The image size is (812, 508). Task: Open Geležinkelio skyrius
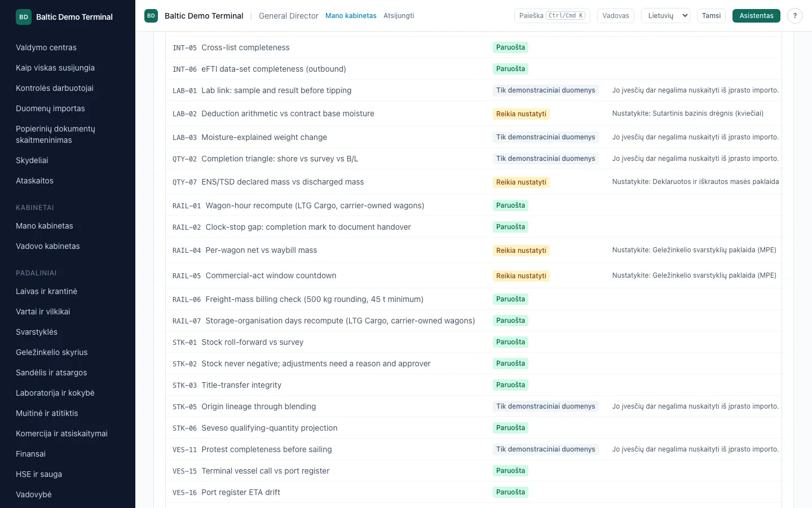pos(52,352)
